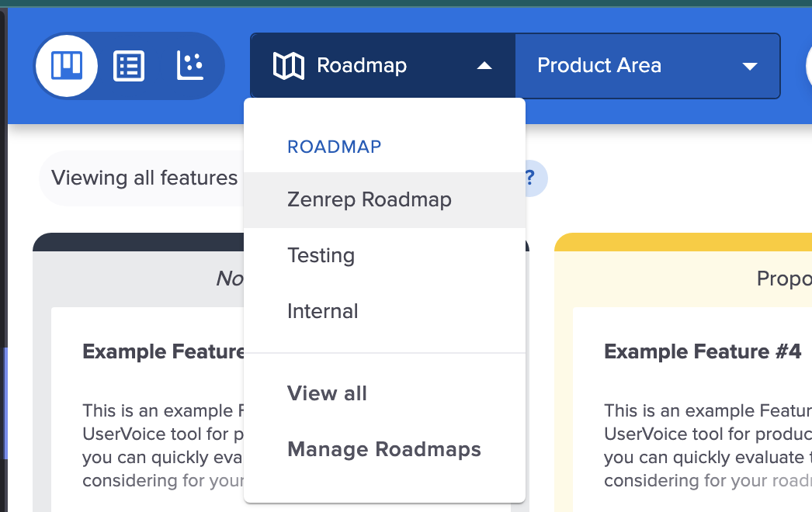812x512 pixels.
Task: Switch to the scatter chart view icon
Action: 190,65
